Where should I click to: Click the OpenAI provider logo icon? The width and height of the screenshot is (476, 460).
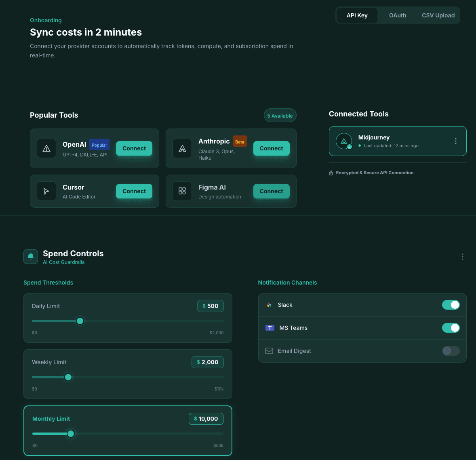pos(46,148)
